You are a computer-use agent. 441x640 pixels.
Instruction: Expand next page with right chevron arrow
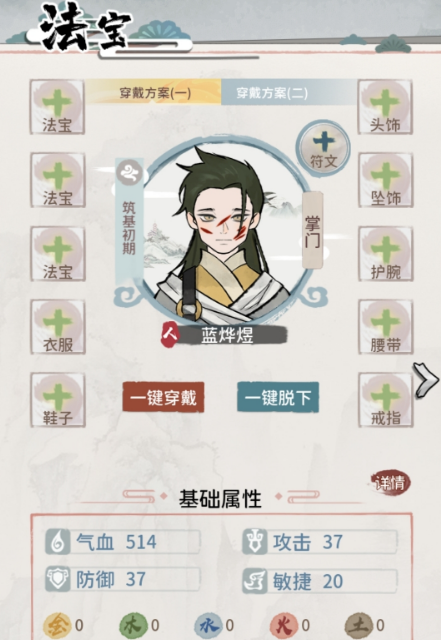coord(426,380)
